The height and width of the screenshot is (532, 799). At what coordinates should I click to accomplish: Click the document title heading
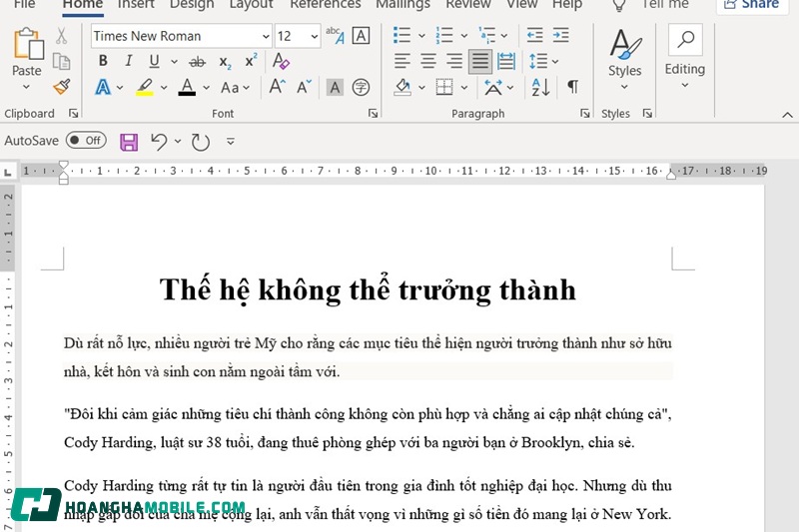click(x=368, y=290)
